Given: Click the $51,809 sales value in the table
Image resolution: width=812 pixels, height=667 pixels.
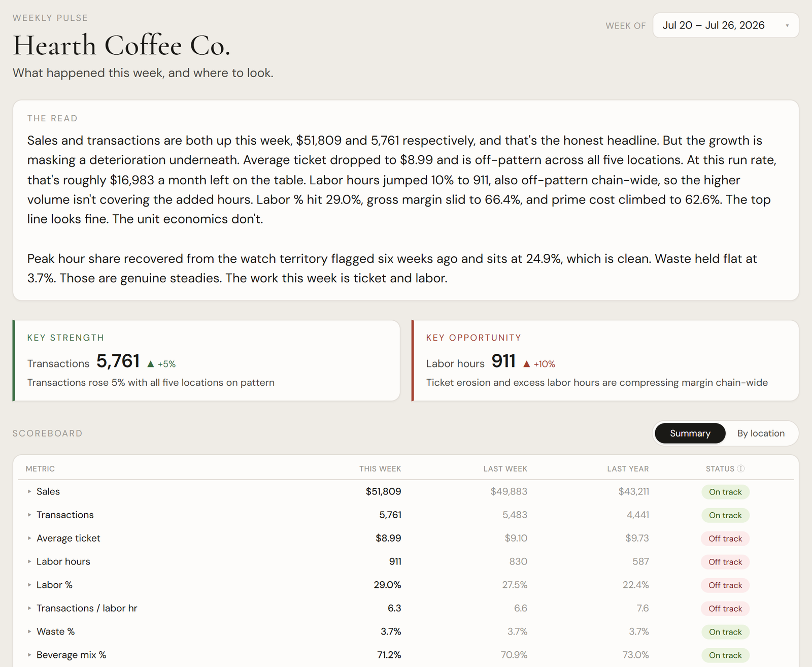Looking at the screenshot, I should (383, 491).
